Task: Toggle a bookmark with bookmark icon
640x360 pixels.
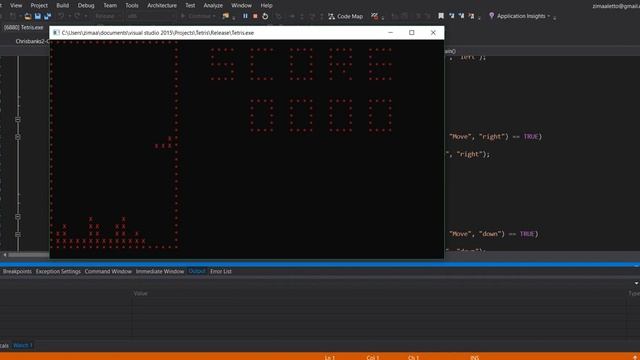Action: (441, 16)
